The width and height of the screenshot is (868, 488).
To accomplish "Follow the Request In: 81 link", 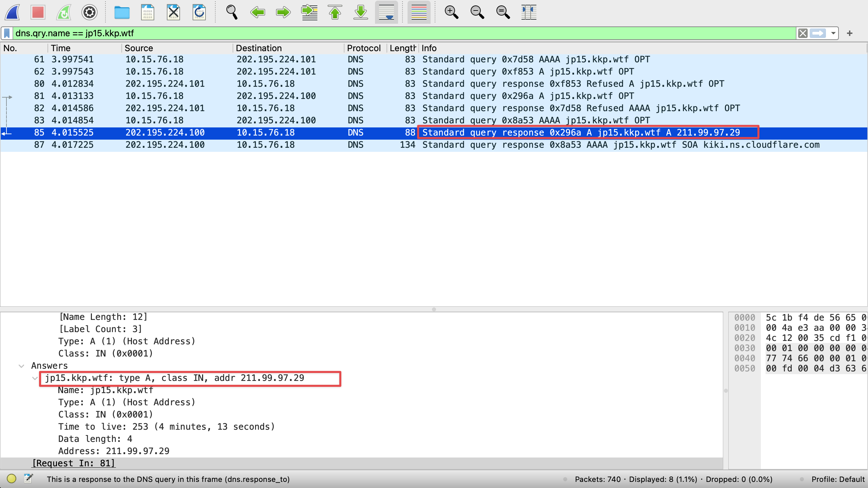I will 74,463.
